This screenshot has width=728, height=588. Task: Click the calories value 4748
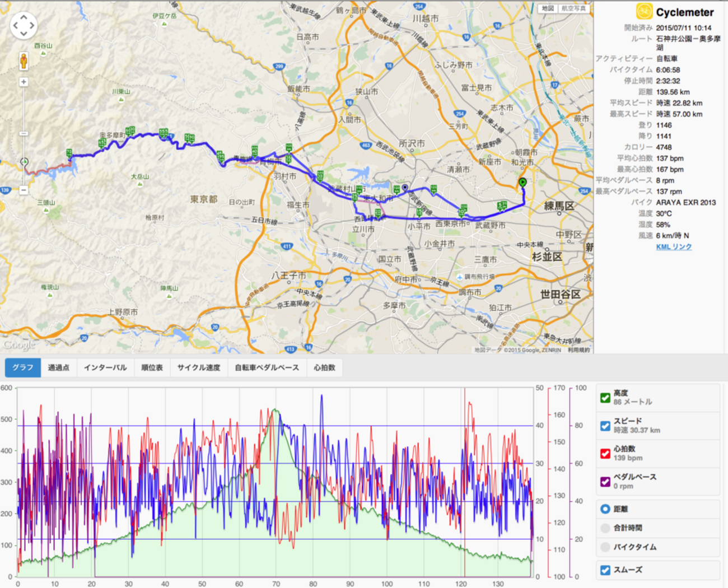[664, 147]
